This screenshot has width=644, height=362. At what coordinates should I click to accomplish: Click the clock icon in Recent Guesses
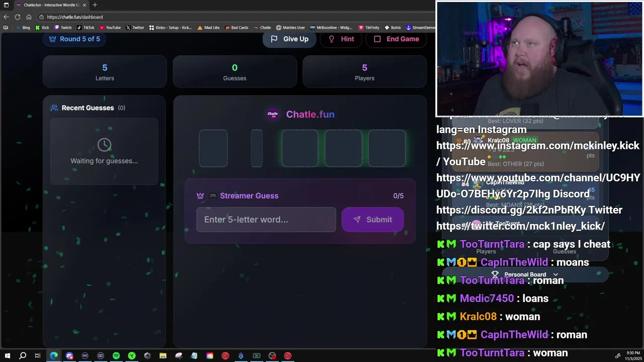pyautogui.click(x=104, y=145)
